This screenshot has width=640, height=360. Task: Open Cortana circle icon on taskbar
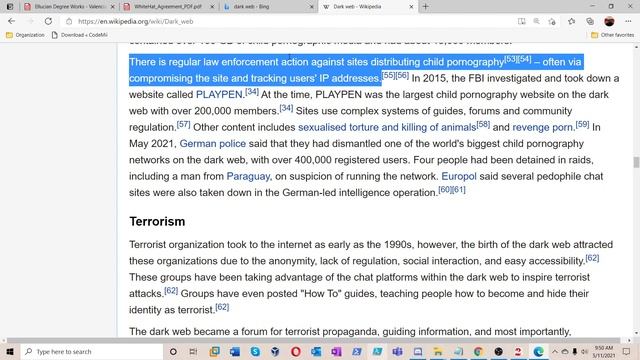click(173, 351)
